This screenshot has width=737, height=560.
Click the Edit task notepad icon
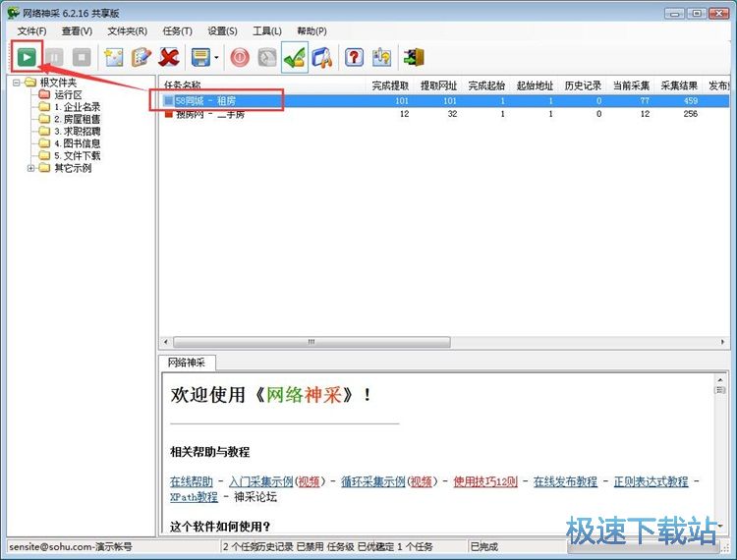pos(141,57)
